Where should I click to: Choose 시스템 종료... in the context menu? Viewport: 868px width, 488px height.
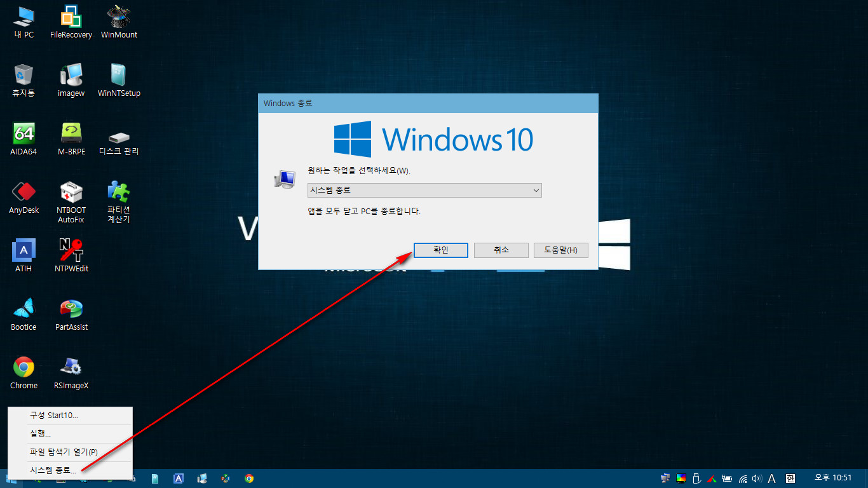[70, 471]
